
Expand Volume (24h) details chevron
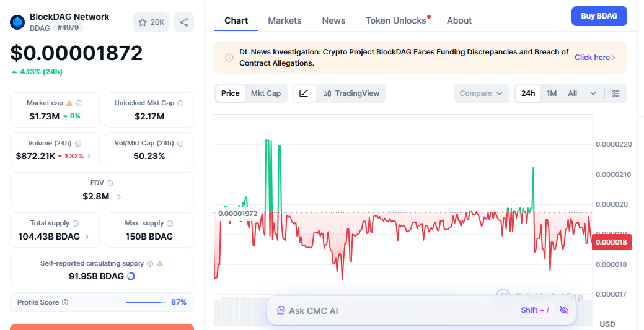click(x=89, y=156)
